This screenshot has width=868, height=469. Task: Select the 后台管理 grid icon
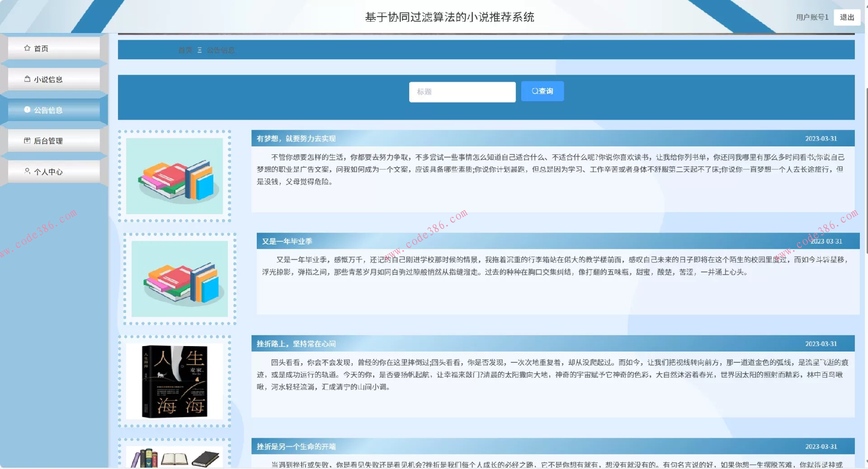click(27, 140)
